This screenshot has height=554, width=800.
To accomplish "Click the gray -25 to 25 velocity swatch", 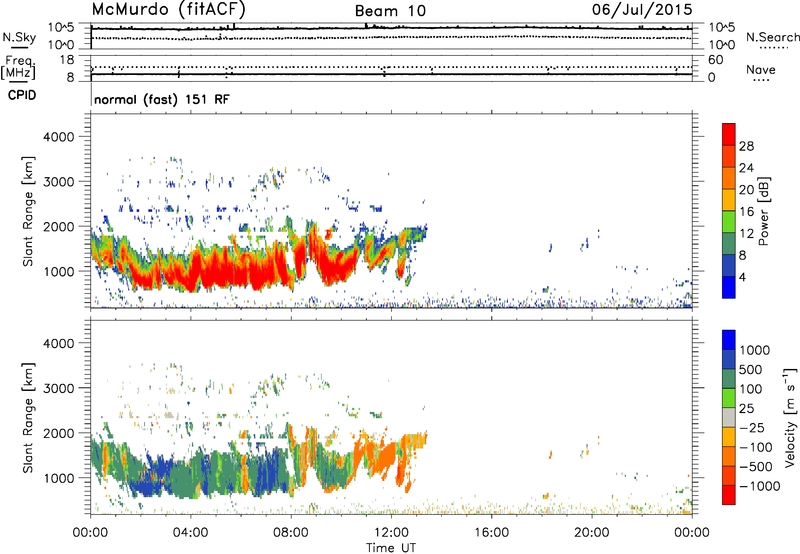I will point(729,417).
